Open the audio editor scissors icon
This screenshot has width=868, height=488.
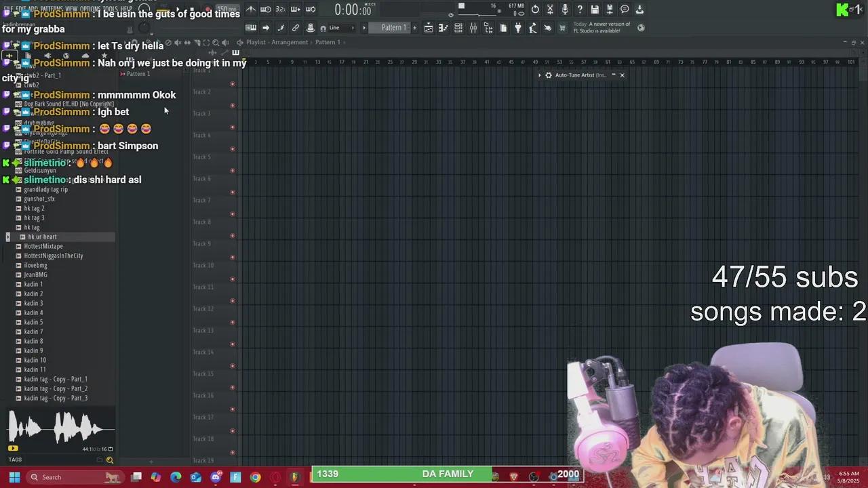click(550, 9)
